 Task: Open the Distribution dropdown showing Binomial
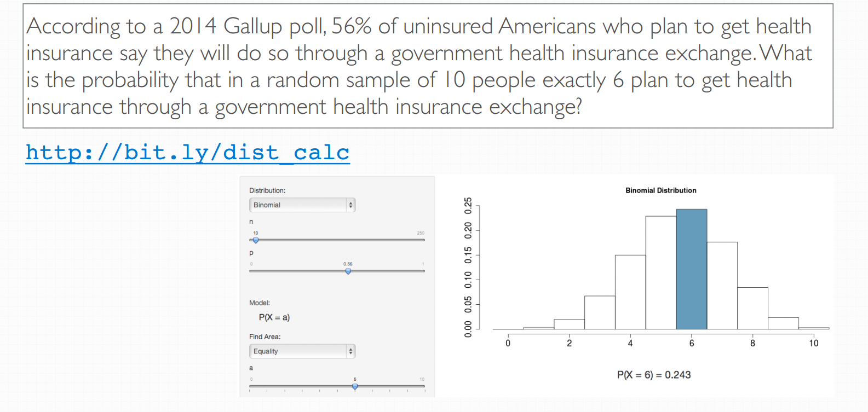click(302, 205)
